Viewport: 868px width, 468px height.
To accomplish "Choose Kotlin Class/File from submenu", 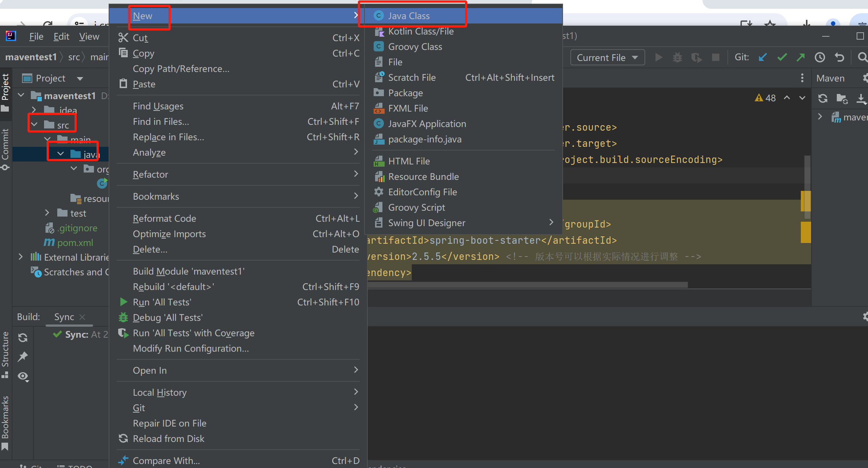I will coord(464,31).
